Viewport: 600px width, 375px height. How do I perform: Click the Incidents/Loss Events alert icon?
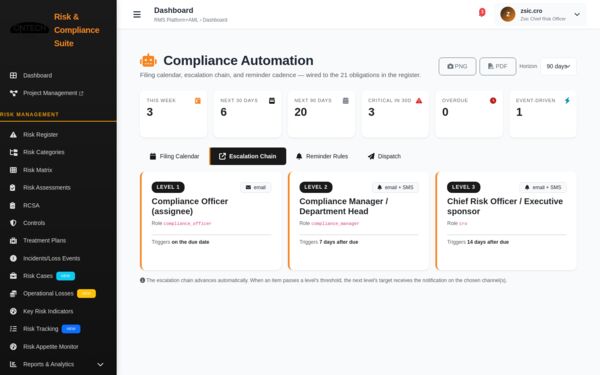13,258
